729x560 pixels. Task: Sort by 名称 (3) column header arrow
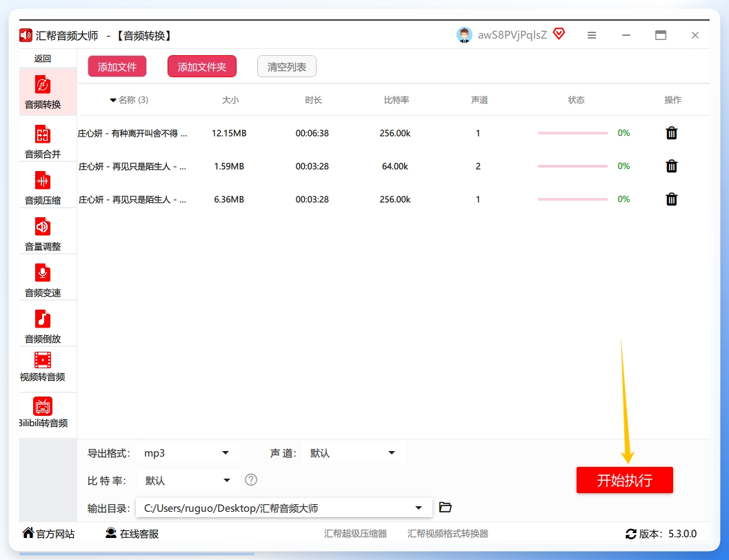coord(113,101)
